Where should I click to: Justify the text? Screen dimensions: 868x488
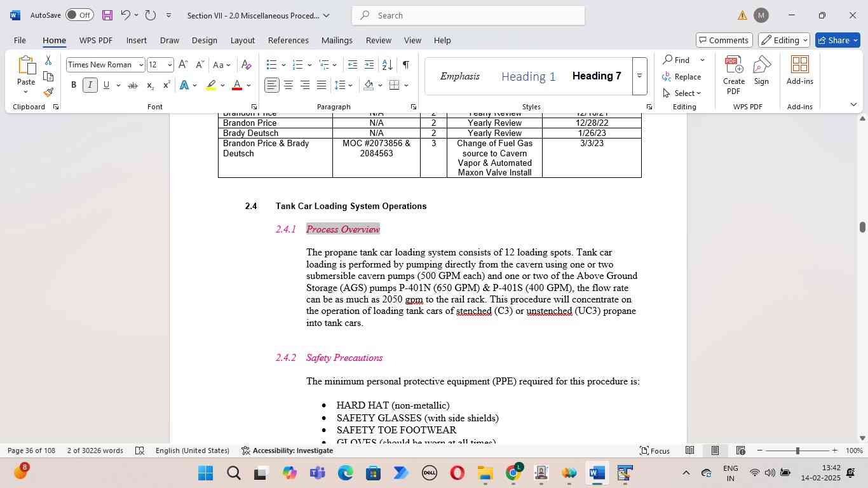tap(322, 85)
